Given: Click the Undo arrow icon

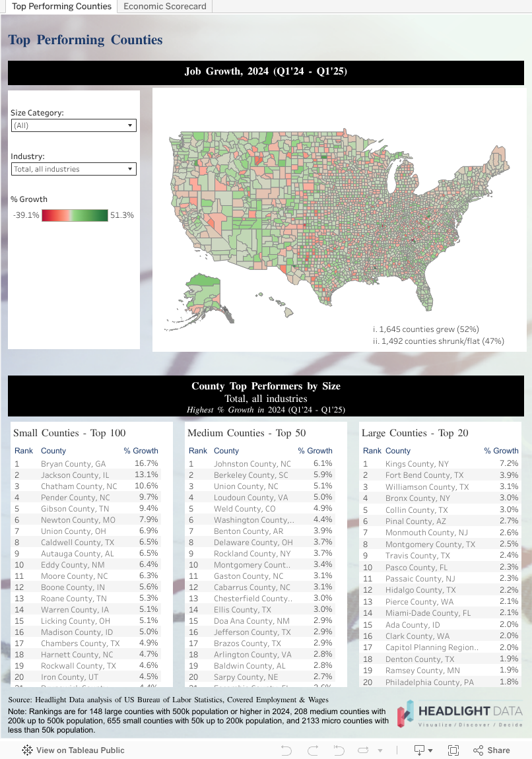Looking at the screenshot, I should click(286, 750).
